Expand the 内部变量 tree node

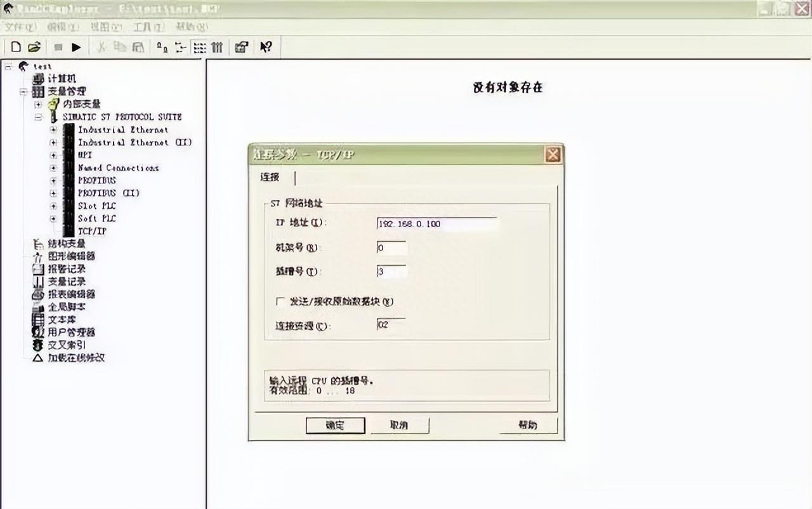(x=38, y=104)
